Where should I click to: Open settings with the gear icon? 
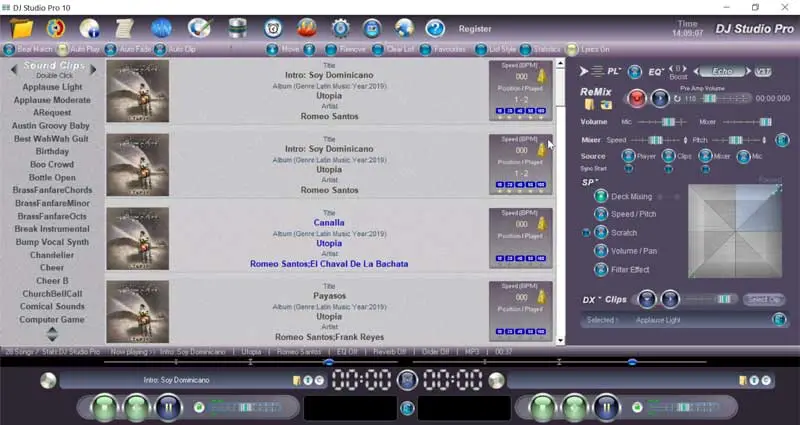point(340,29)
